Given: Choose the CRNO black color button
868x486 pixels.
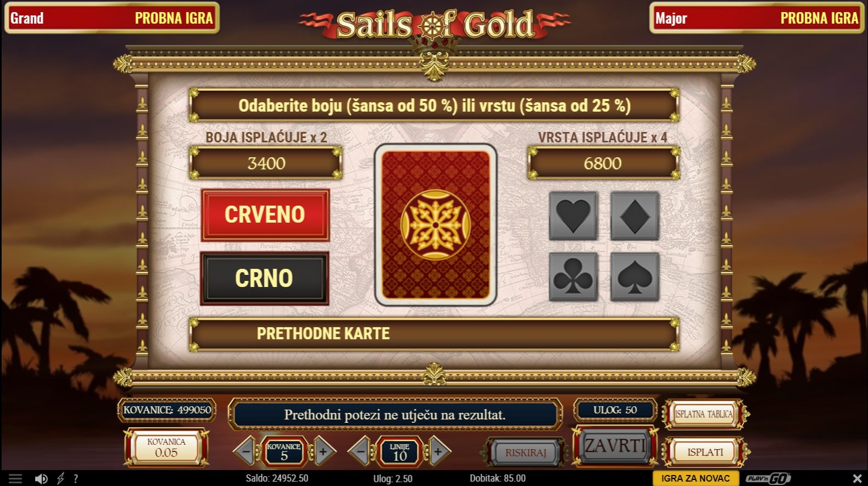Looking at the screenshot, I should coord(264,278).
